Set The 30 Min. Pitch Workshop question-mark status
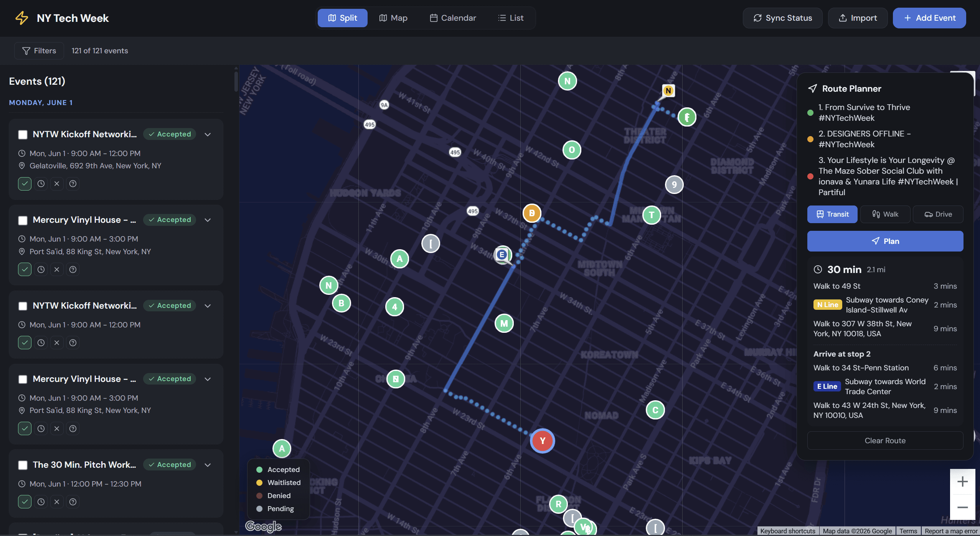This screenshot has width=980, height=536. click(73, 502)
